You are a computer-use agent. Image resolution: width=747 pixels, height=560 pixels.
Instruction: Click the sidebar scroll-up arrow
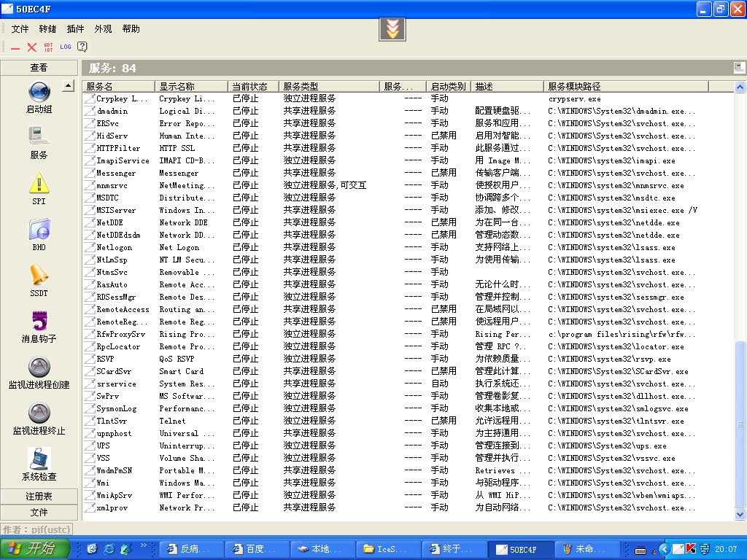[68, 86]
